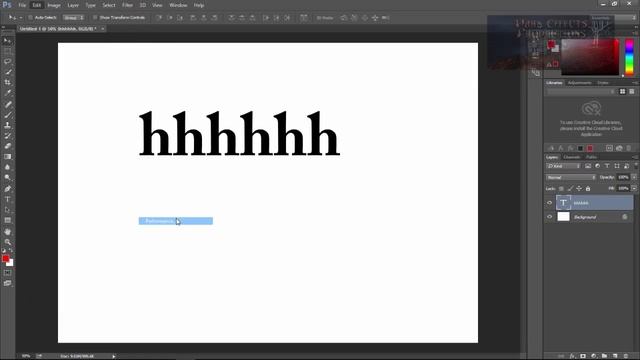Select the Zoom tool in the toolbox
Screen dimensions: 640x360
(x=7, y=242)
